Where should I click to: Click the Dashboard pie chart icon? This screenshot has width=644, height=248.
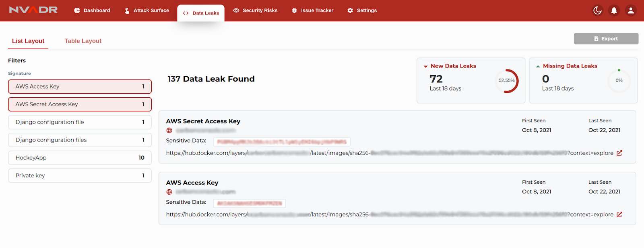tap(77, 10)
